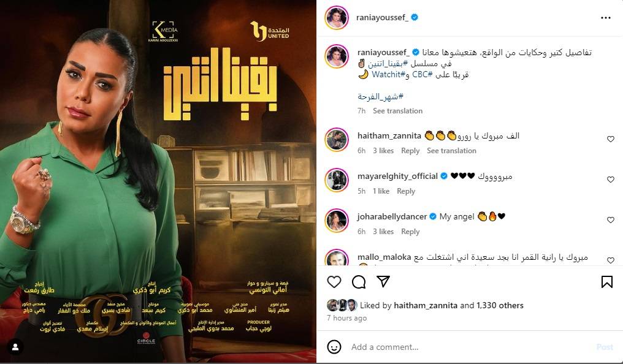The width and height of the screenshot is (623, 364).
Task: Open the #CBC hashtag
Action: (422, 75)
